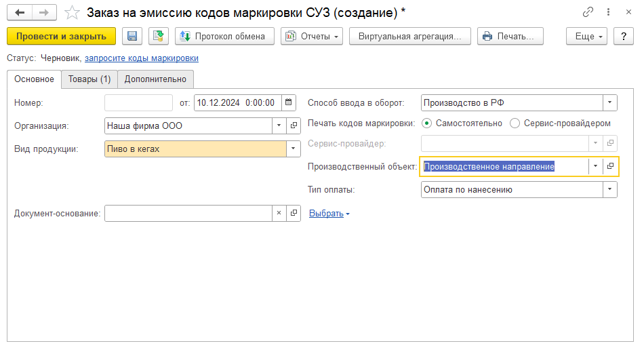The image size is (644, 350).
Task: Expand the Тип оплаты dropdown
Action: pyautogui.click(x=610, y=190)
